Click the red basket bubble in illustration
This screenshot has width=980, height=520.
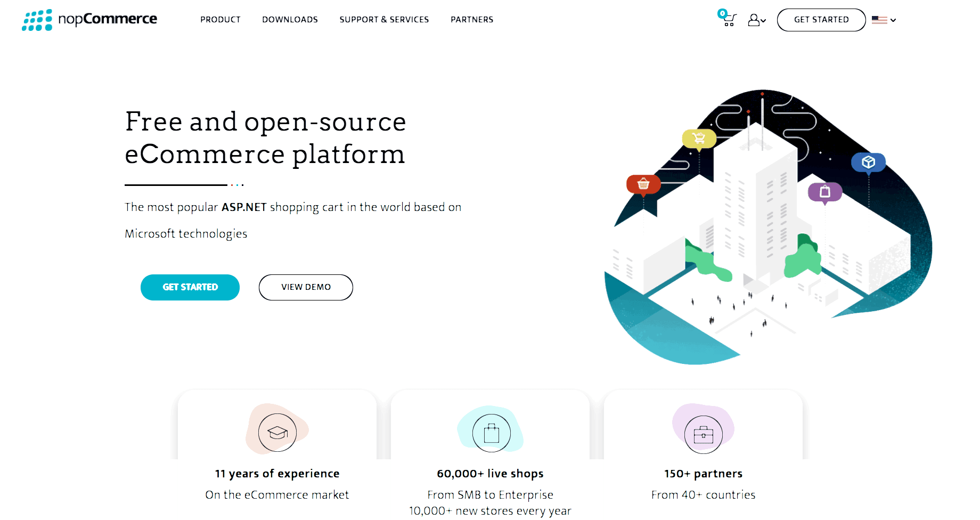pos(643,184)
